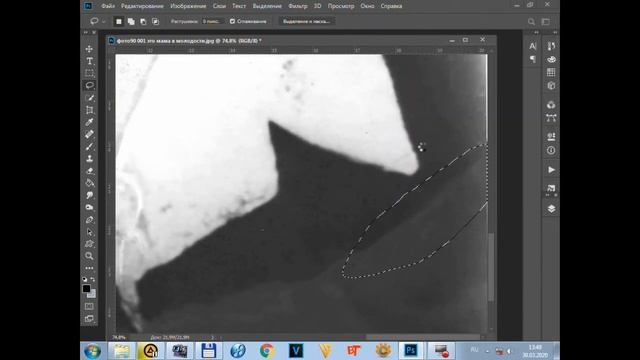
Task: Toggle Quick Mask mode
Action: (x=89, y=307)
